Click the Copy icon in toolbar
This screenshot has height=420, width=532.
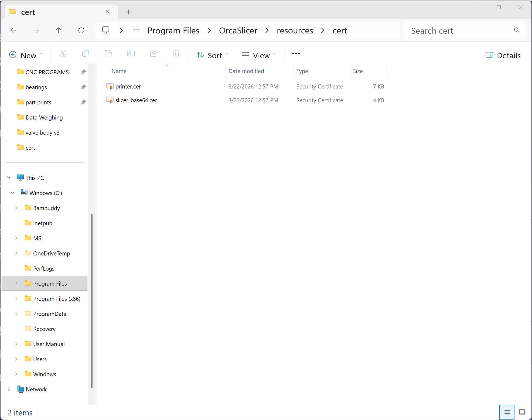tap(85, 54)
